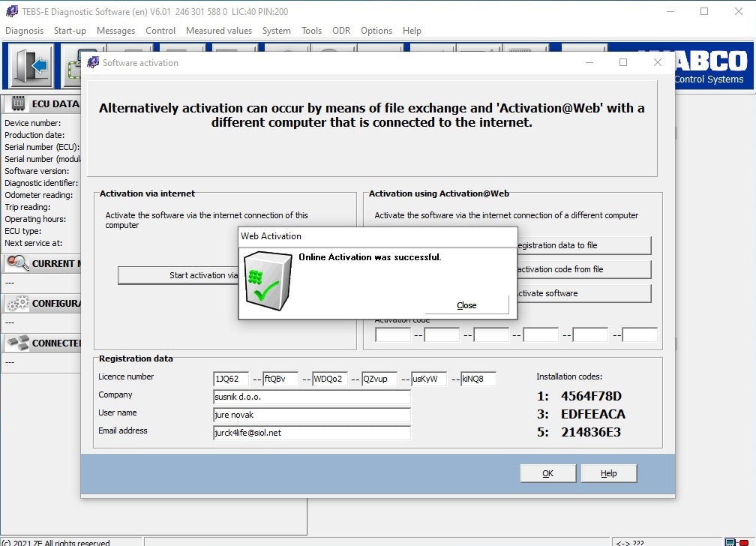756x546 pixels.
Task: Click the third Activation code field
Action: coord(491,334)
